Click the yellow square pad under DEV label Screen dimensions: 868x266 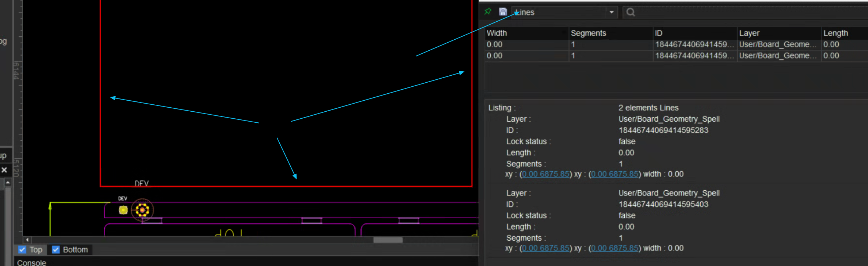(x=123, y=210)
